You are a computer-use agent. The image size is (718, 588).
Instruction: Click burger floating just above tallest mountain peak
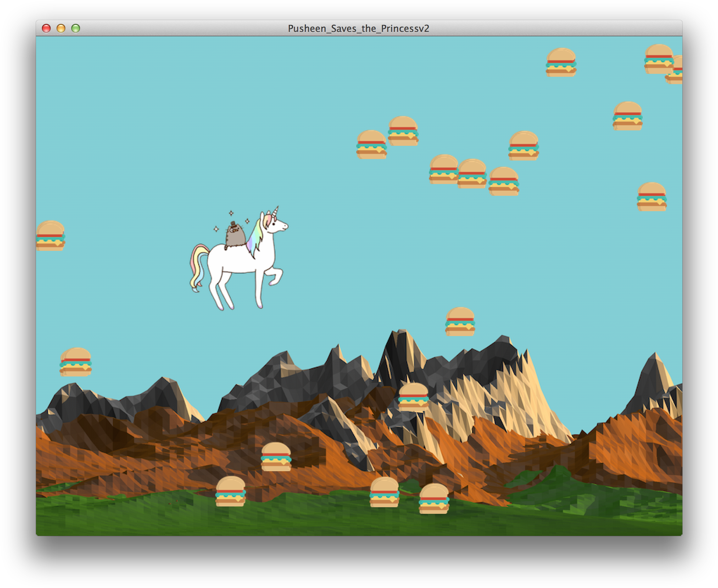pyautogui.click(x=460, y=322)
